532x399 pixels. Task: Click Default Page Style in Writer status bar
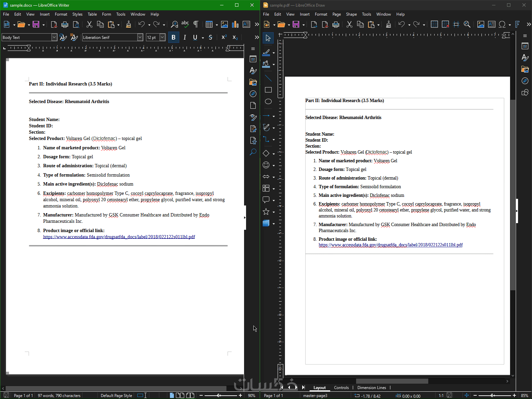(x=116, y=396)
